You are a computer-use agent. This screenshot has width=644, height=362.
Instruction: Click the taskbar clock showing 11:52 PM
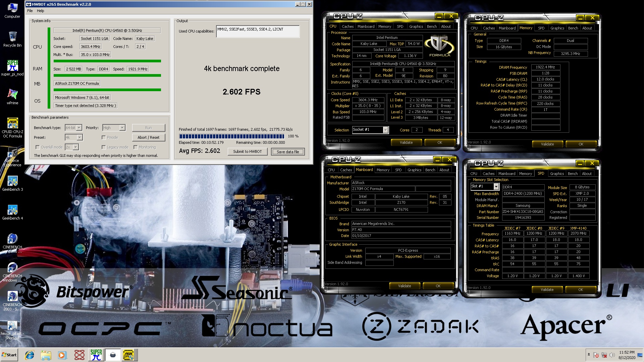[x=627, y=355]
